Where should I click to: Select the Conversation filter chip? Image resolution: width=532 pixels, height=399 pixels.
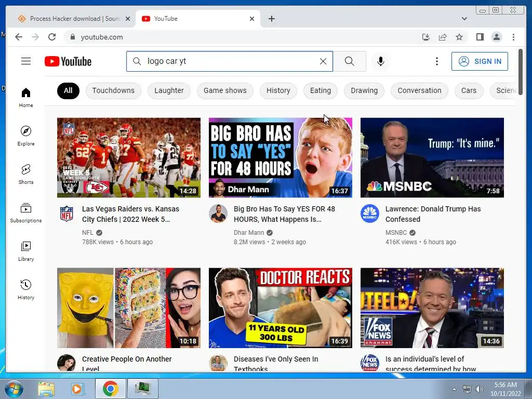[x=419, y=90]
